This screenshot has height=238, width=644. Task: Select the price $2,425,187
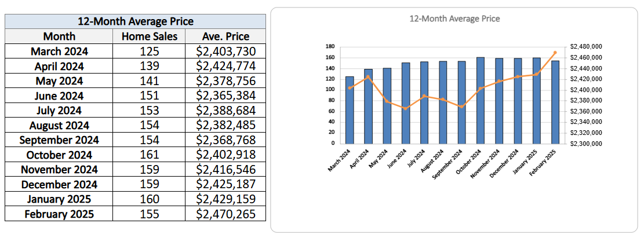click(x=226, y=184)
